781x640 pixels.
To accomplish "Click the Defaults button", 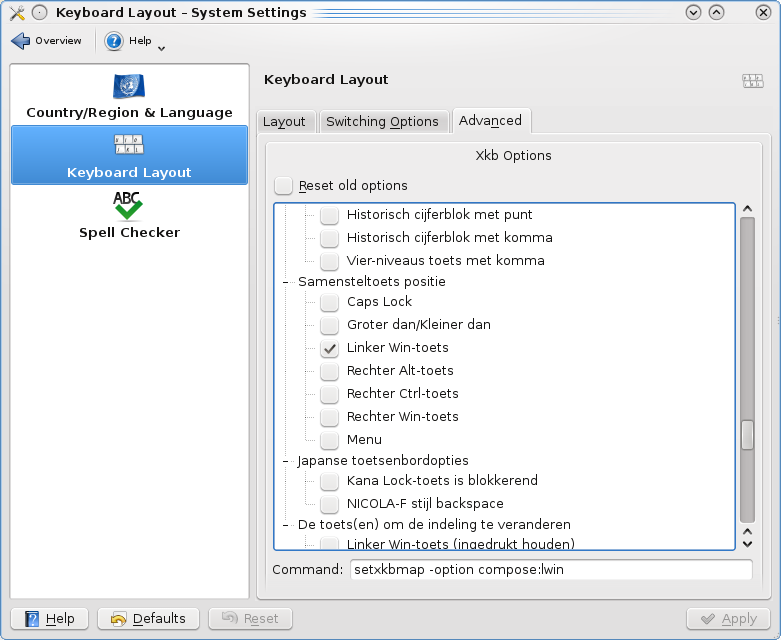I will click(x=148, y=619).
